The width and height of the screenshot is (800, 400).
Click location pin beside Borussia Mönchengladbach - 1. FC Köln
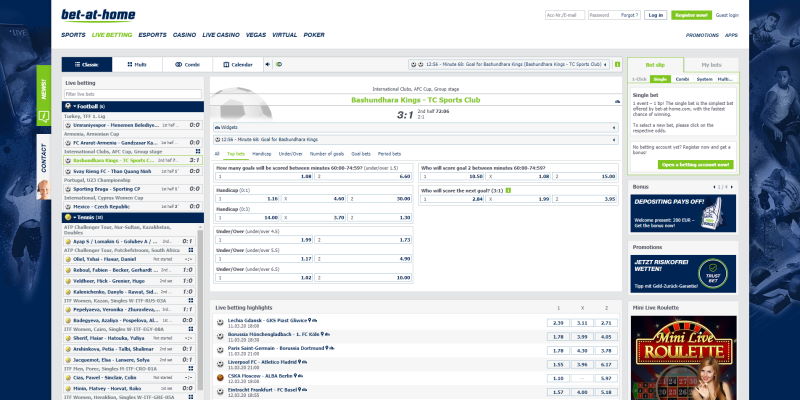[322, 334]
